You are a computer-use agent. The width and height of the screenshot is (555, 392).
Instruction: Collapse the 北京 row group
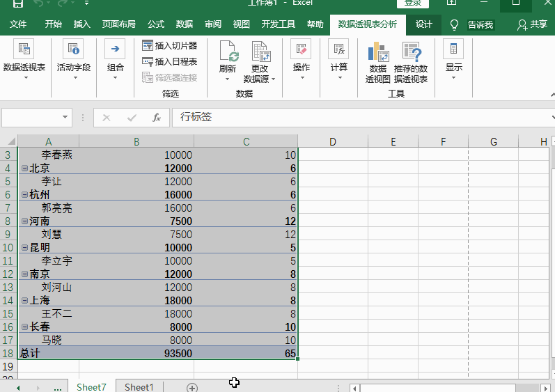point(24,168)
